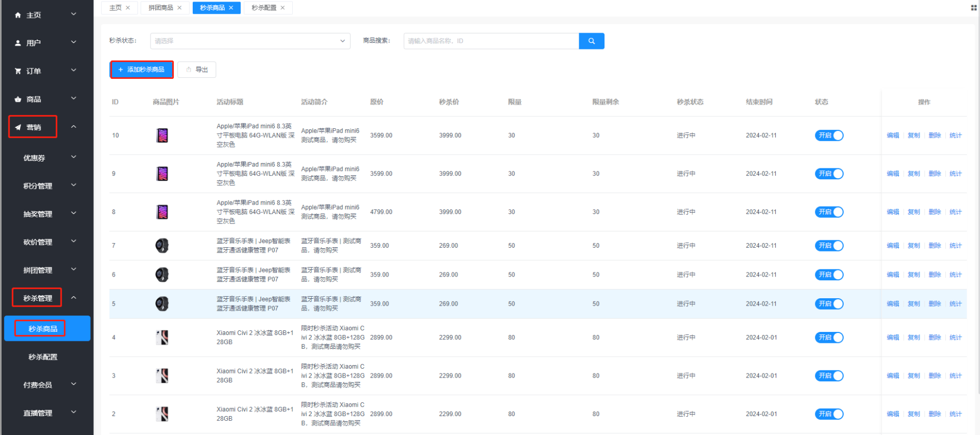This screenshot has width=980, height=435.
Task: Expand the 优惠券 sidebar submenu
Action: click(47, 158)
